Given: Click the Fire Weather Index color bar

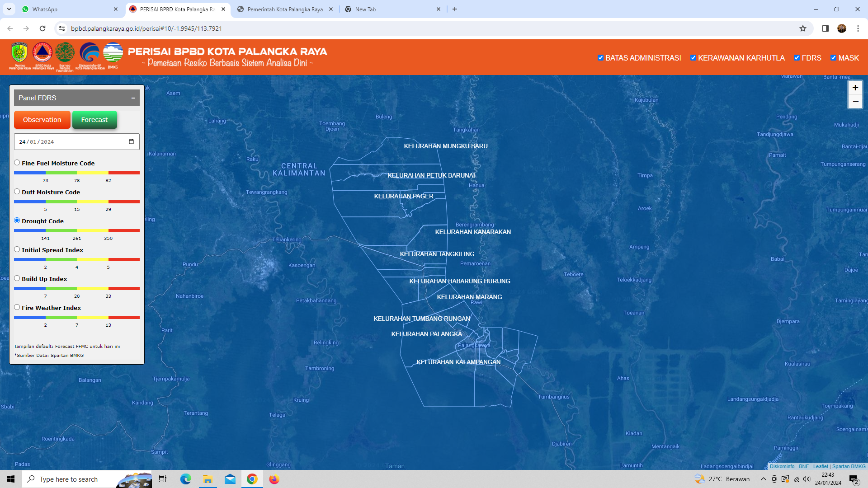Looking at the screenshot, I should point(77,317).
